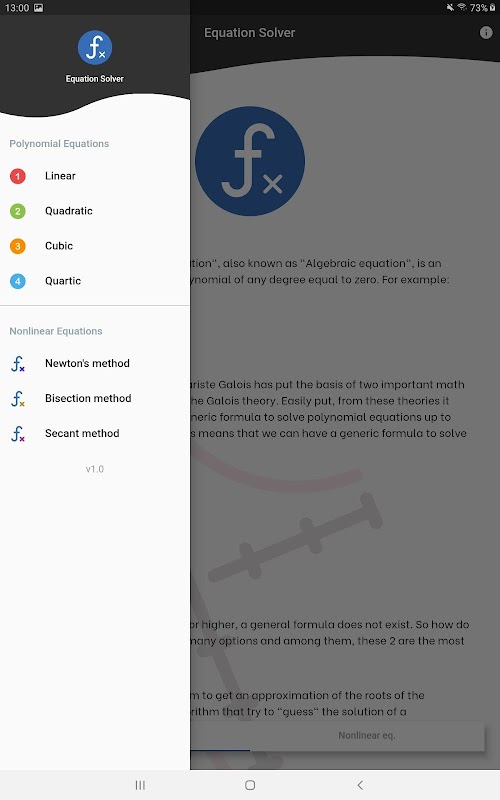This screenshot has width=500, height=800.
Task: Choose Secant method option
Action: [95, 433]
